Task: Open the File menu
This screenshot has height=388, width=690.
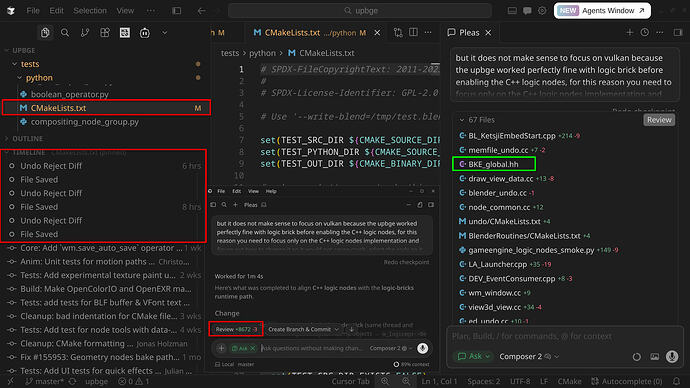Action: point(33,11)
